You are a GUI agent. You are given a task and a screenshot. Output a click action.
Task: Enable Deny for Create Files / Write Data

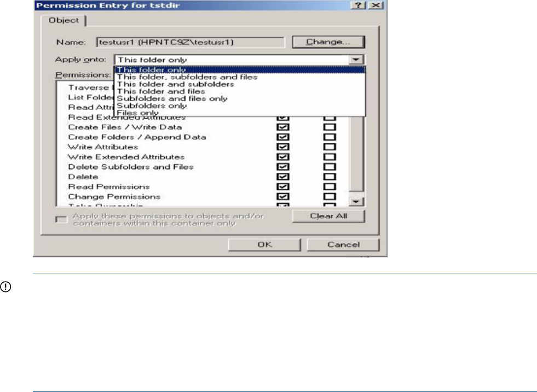(x=330, y=127)
